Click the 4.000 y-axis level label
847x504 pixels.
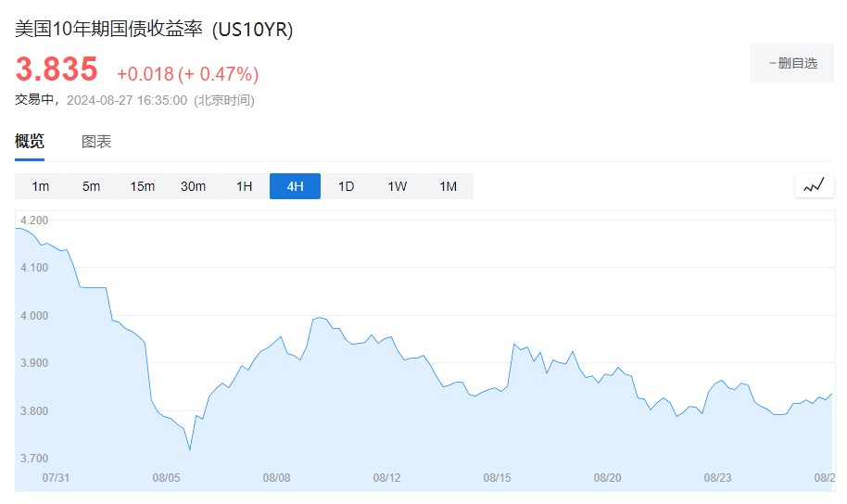pos(33,316)
